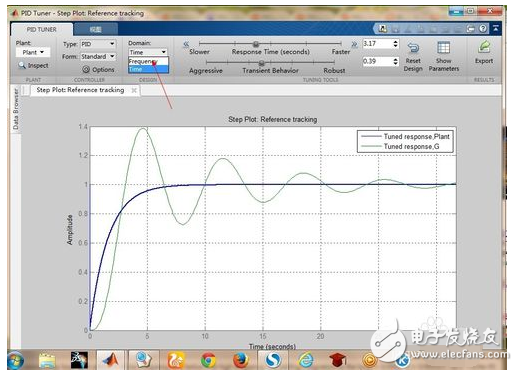Screen dimensions: 518x371
Task: Open the Form Standard dropdown
Action: [98, 56]
